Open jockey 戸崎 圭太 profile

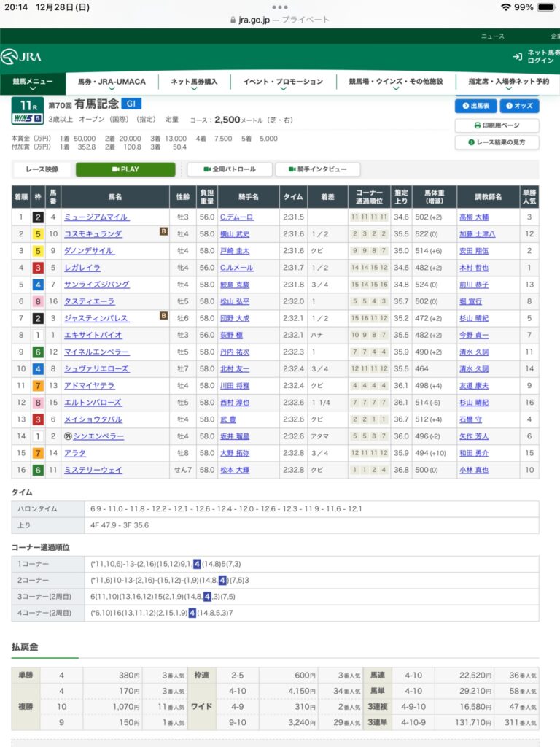235,251
